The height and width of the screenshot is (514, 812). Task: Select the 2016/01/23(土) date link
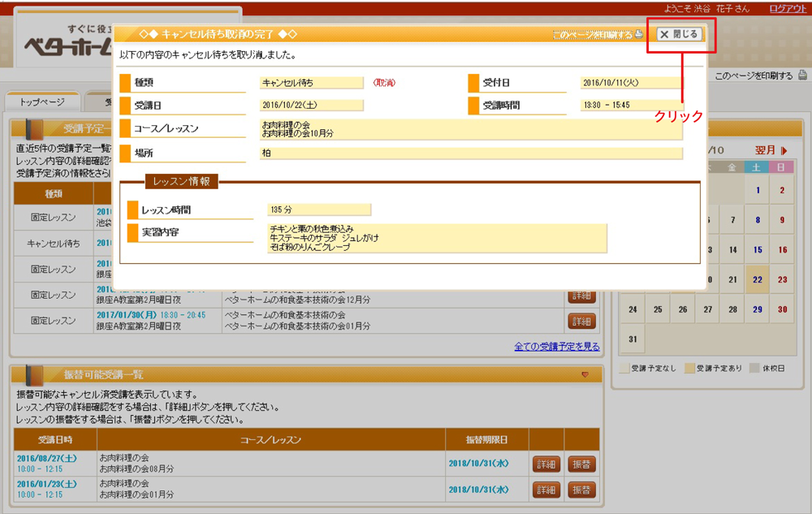(x=46, y=484)
